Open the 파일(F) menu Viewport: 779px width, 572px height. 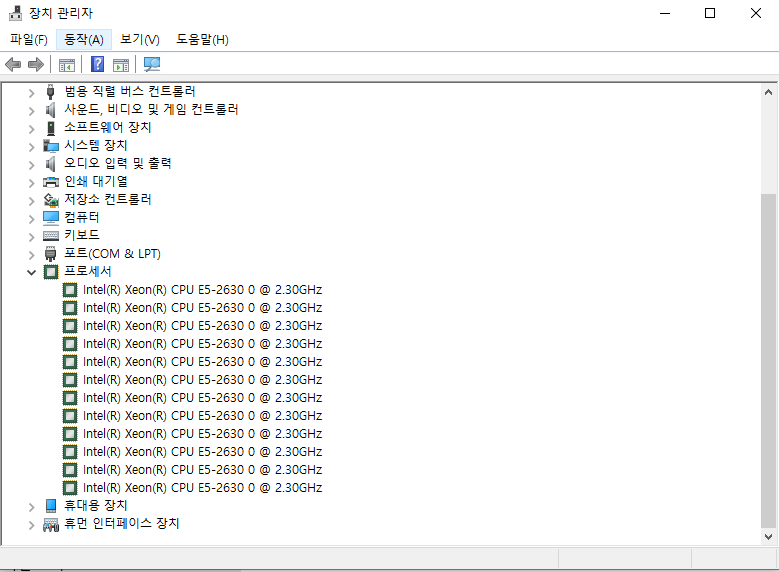[29, 39]
